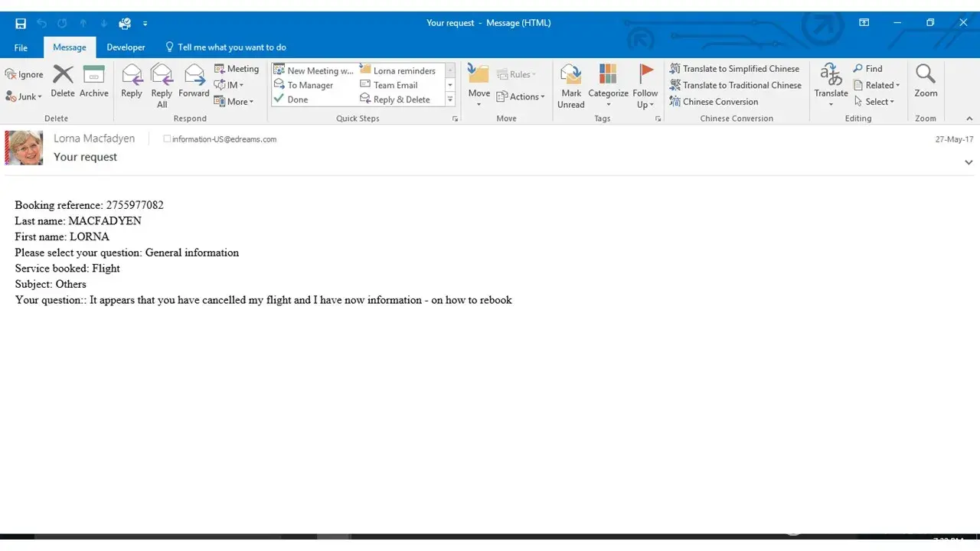Toggle checkbox beside information-US@edreams.com
980x551 pixels.
[167, 139]
